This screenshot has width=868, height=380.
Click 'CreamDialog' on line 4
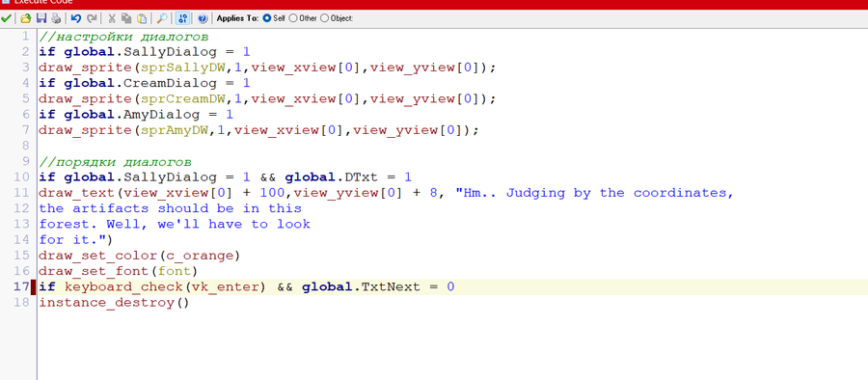[x=171, y=84]
